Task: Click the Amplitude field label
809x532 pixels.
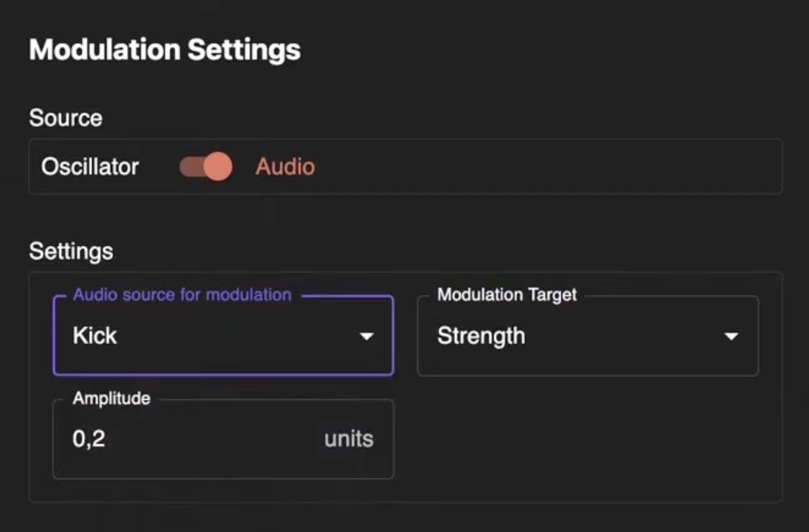Action: 112,399
